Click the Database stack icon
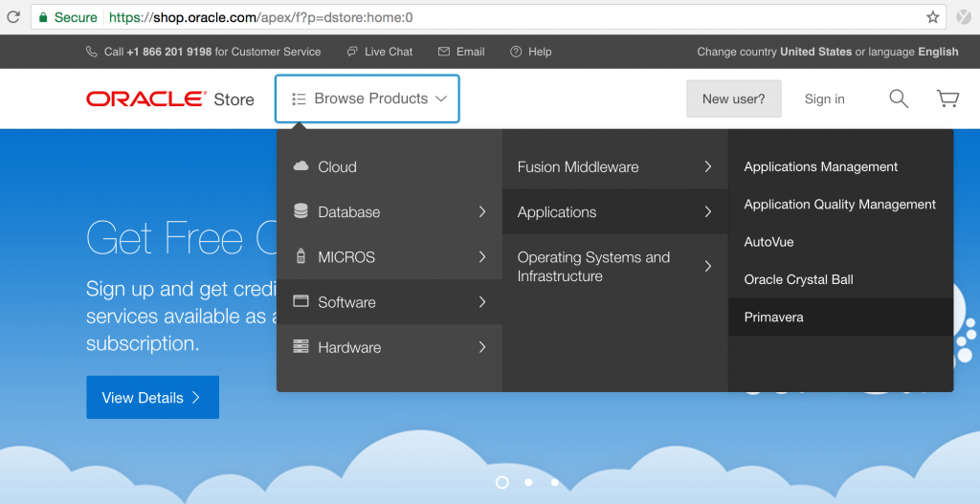The image size is (980, 504). click(301, 211)
